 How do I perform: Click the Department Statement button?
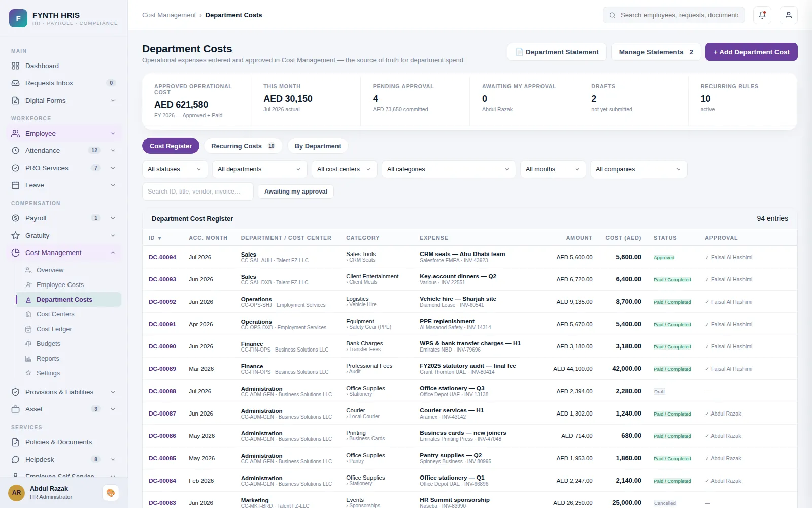(x=557, y=52)
